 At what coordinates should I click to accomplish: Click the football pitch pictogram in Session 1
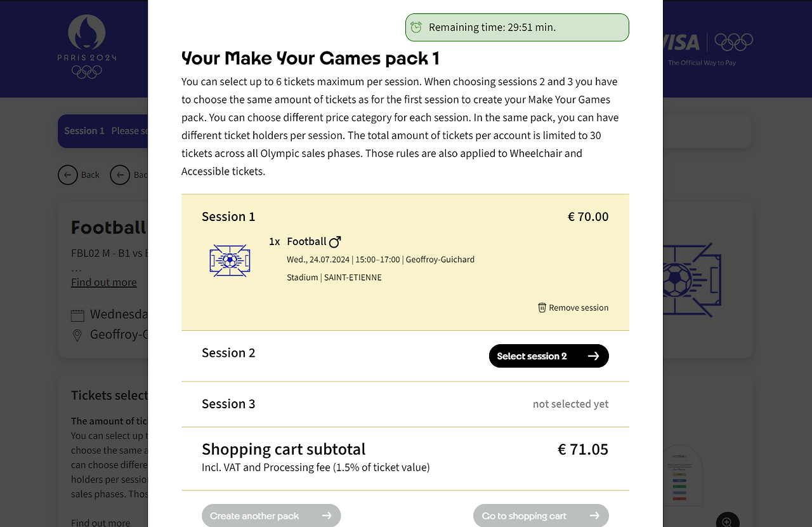[230, 260]
